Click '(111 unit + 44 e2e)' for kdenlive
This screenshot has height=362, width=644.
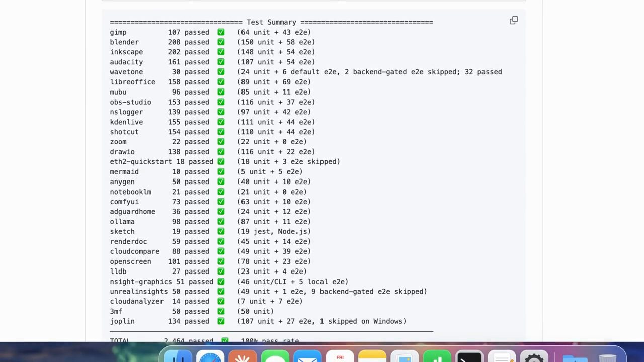click(276, 122)
